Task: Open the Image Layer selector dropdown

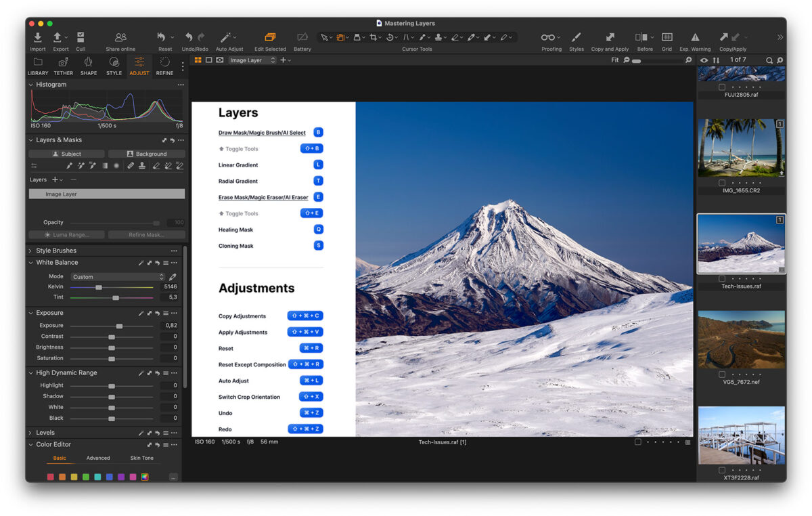Action: coord(251,60)
